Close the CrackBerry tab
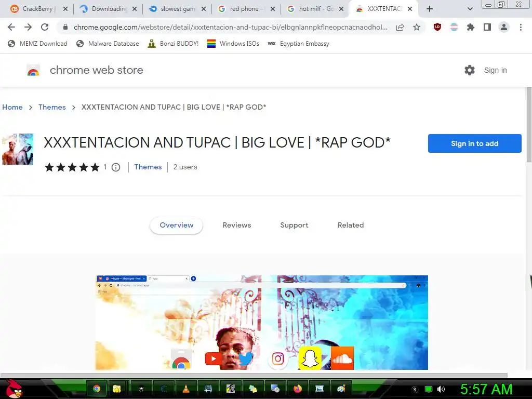Image resolution: width=532 pixels, height=399 pixels. pos(65,9)
